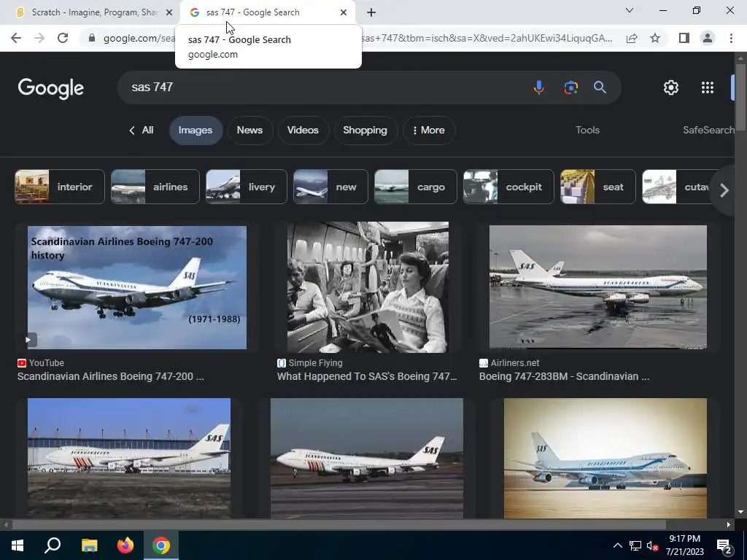Share this page from the address bar
This screenshot has width=747, height=560.
(x=632, y=38)
